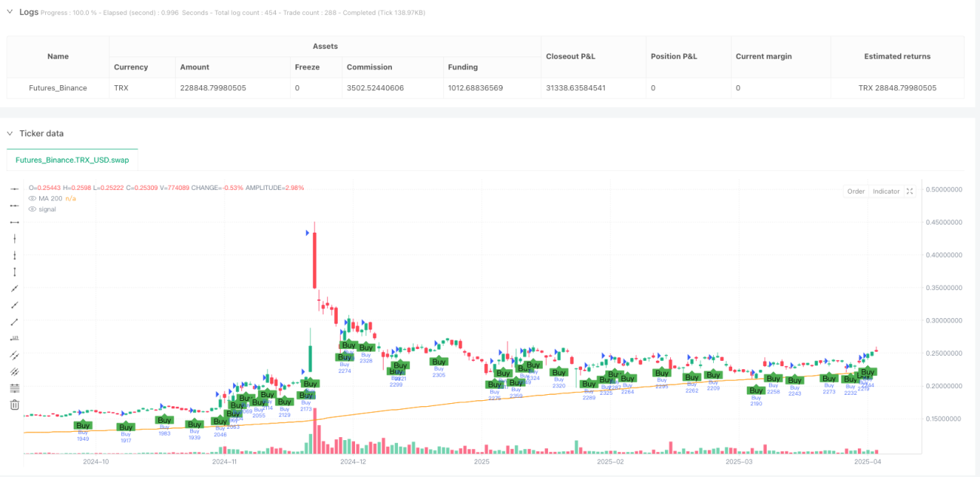This screenshot has height=477, width=980.
Task: Select the parallel channel lines tool
Action: pyautogui.click(x=14, y=354)
